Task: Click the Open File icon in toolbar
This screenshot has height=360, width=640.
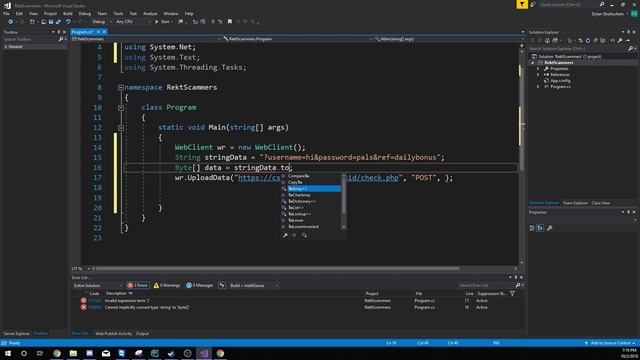Action: pos(43,22)
